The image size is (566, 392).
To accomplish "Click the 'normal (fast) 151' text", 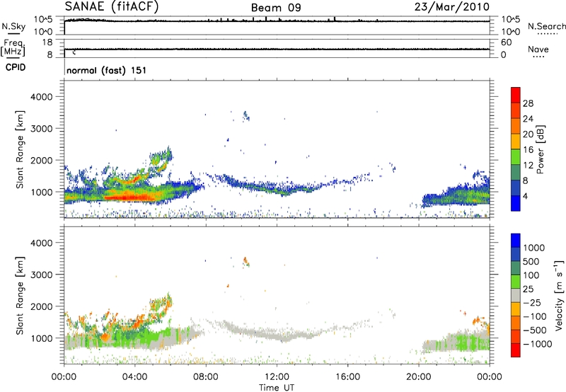I will 107,70.
